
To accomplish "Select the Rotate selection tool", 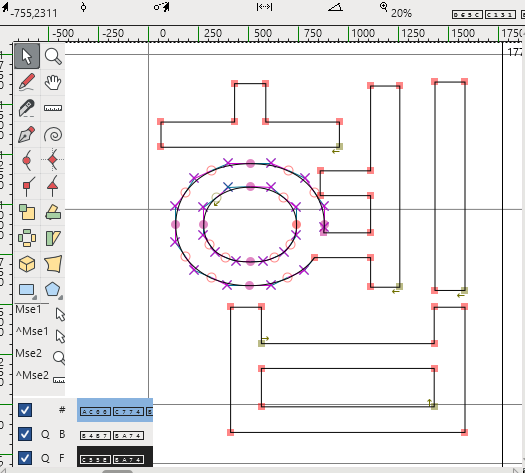I will [53, 212].
